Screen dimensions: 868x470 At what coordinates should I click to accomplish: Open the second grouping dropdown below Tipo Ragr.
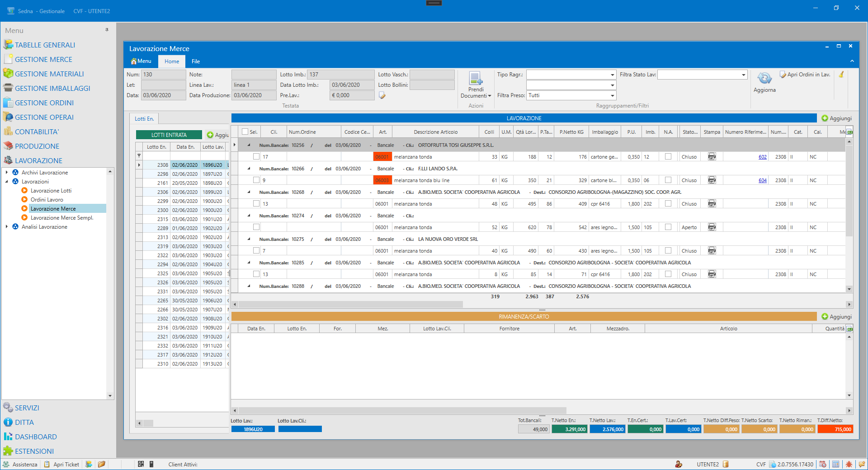tap(612, 85)
